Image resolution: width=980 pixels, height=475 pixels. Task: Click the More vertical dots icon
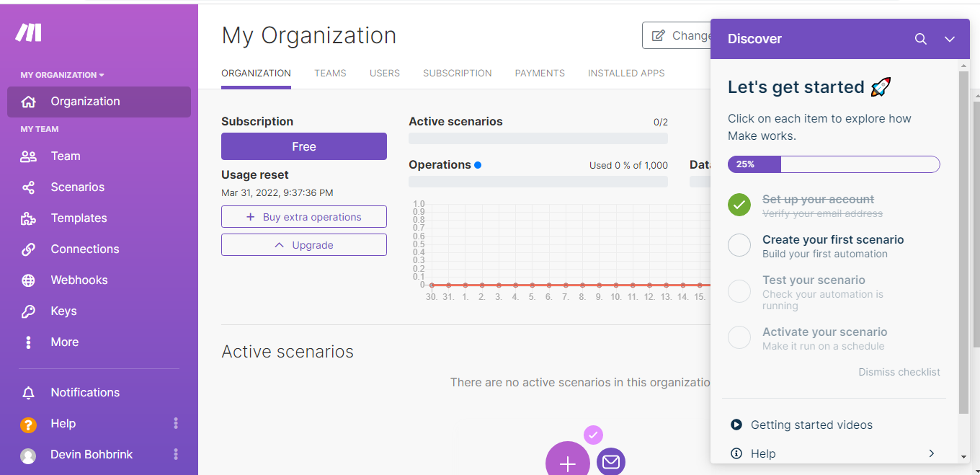click(28, 342)
